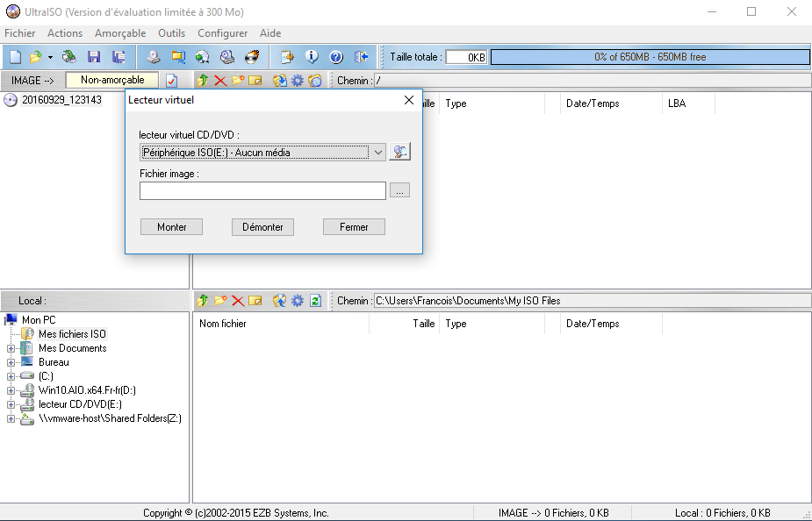Click the blue question mark help icon
The width and height of the screenshot is (812, 521).
pos(335,57)
